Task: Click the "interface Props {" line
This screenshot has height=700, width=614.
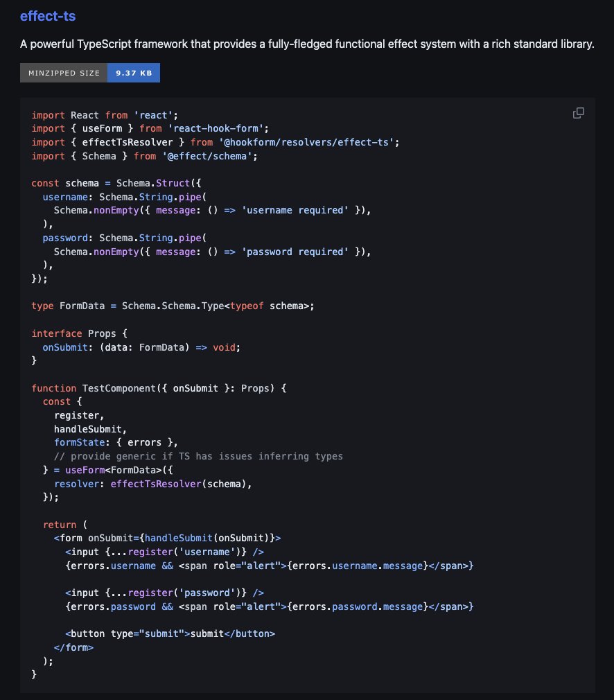Action: coord(79,333)
